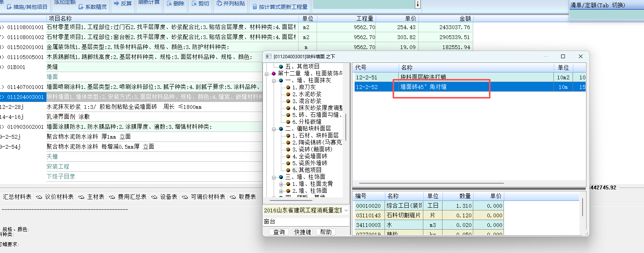
Task: Click vertical scrollbar of material table
Action: tap(583, 207)
